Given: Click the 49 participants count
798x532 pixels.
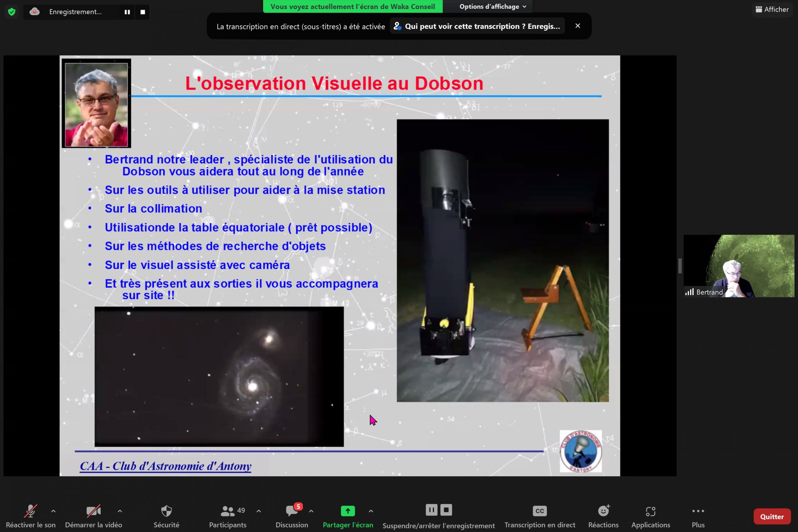Looking at the screenshot, I should [x=241, y=510].
